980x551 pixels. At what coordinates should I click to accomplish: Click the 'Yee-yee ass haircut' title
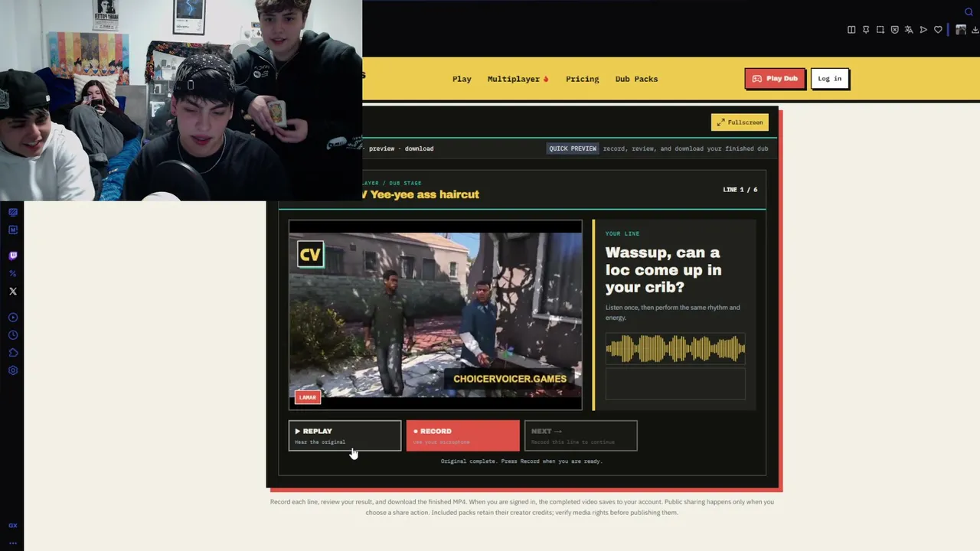[424, 194]
